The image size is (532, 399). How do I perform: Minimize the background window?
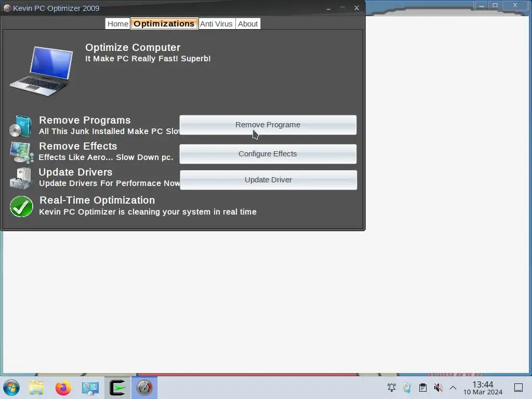pyautogui.click(x=482, y=5)
